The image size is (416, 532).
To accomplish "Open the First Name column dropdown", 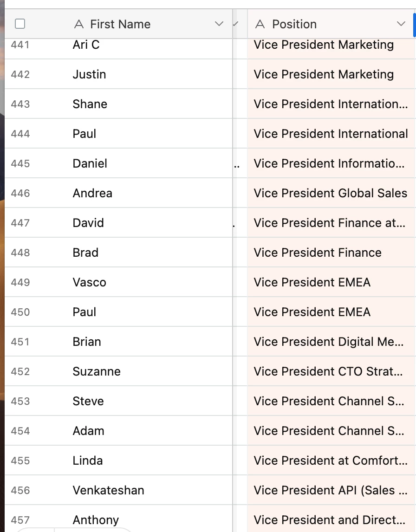I will pos(219,24).
